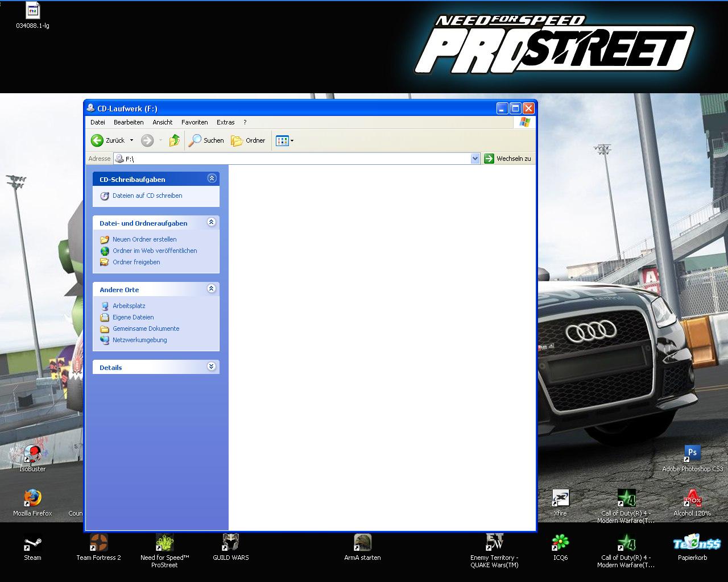728x582 pixels.
Task: Launch Steam from the desktop
Action: tap(32, 547)
